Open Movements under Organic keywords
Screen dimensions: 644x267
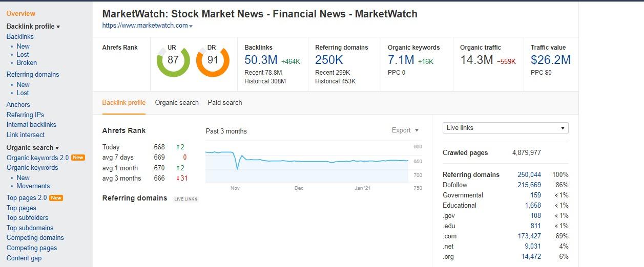pos(33,186)
